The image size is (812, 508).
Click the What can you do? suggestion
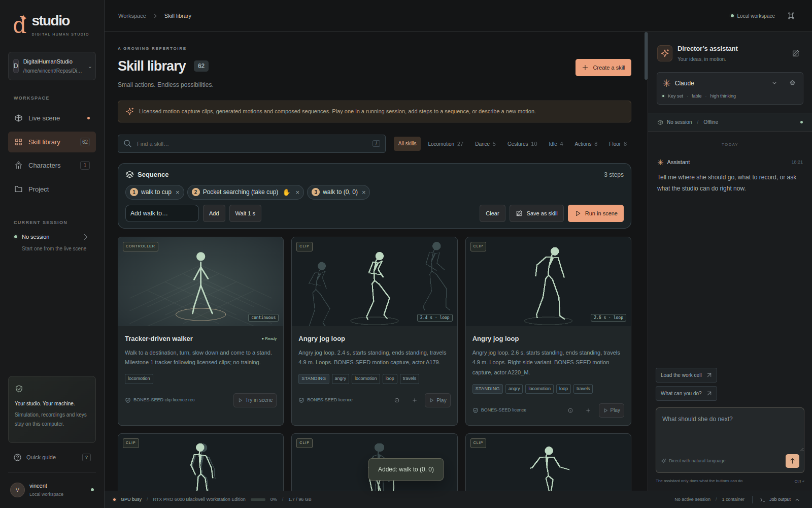click(686, 394)
